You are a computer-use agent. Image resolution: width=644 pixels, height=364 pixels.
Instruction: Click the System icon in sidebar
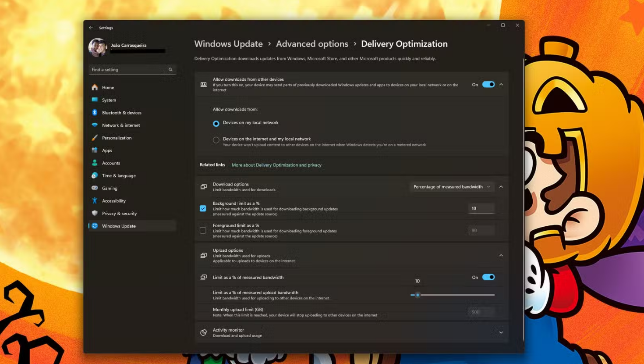[x=95, y=100]
